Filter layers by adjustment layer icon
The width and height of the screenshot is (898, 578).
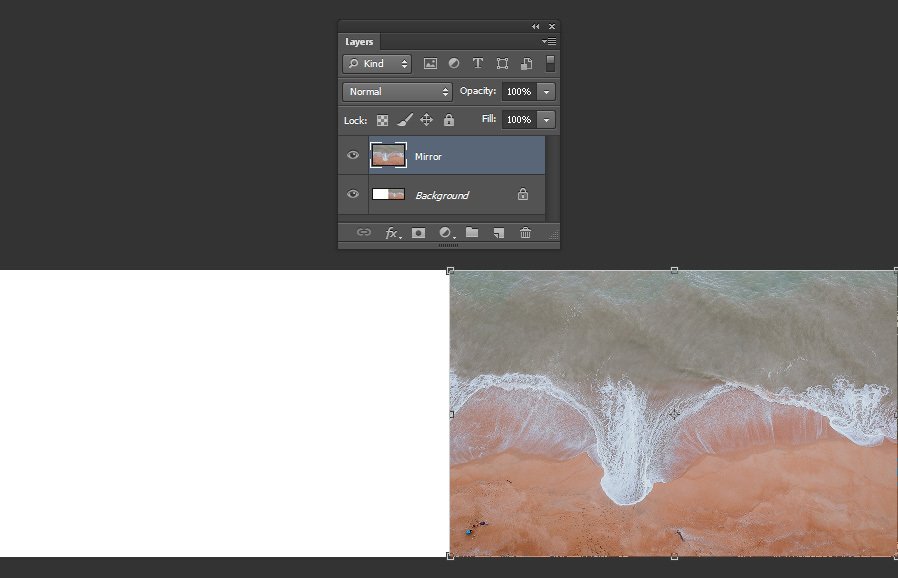click(454, 64)
